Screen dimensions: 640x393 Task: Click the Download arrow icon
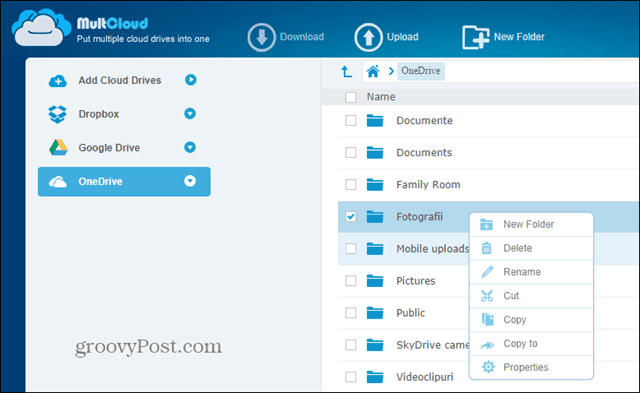tap(261, 37)
